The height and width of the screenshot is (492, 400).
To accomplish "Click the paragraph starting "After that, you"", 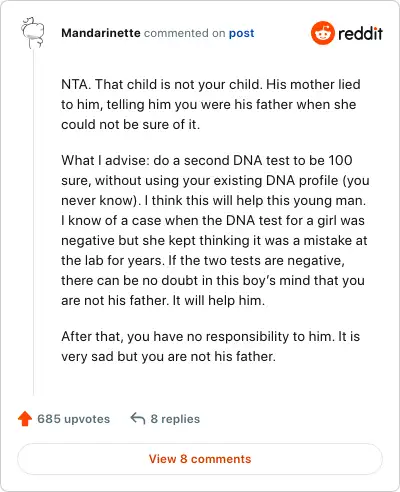I will (211, 346).
